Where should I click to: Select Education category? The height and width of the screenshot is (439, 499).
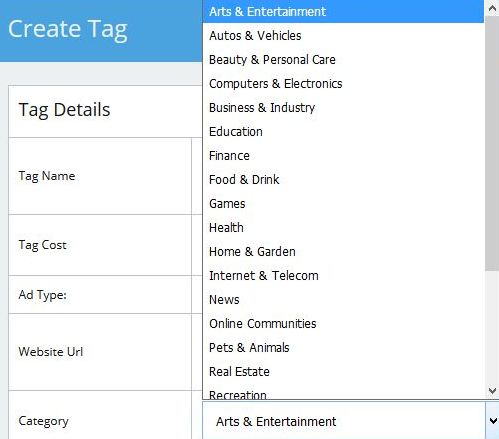coord(343,132)
